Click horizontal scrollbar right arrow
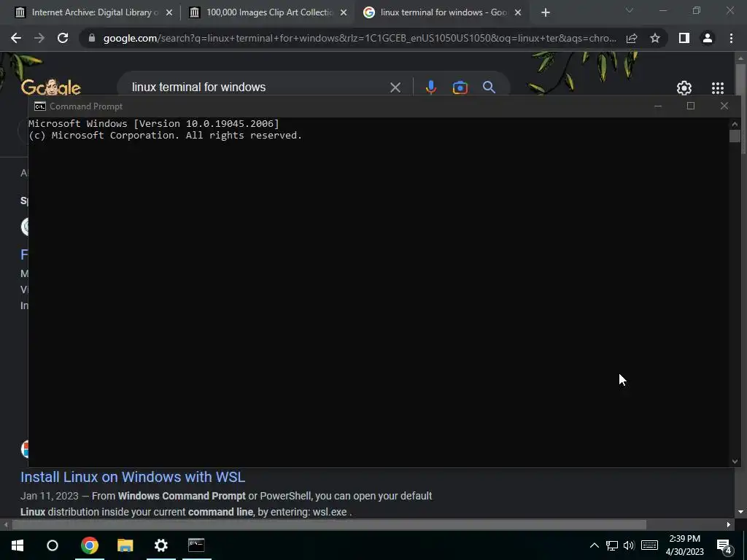747x560 pixels. point(729,525)
